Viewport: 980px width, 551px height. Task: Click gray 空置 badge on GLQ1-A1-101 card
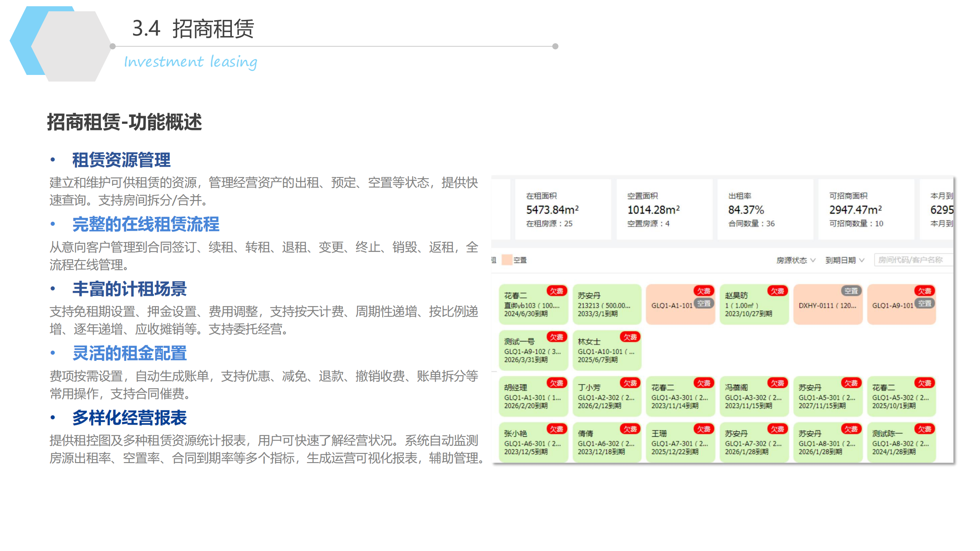click(x=703, y=303)
